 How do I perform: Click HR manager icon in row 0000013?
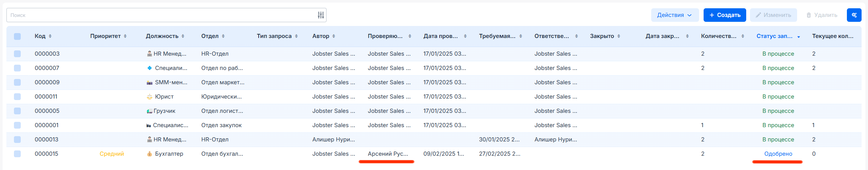point(149,140)
